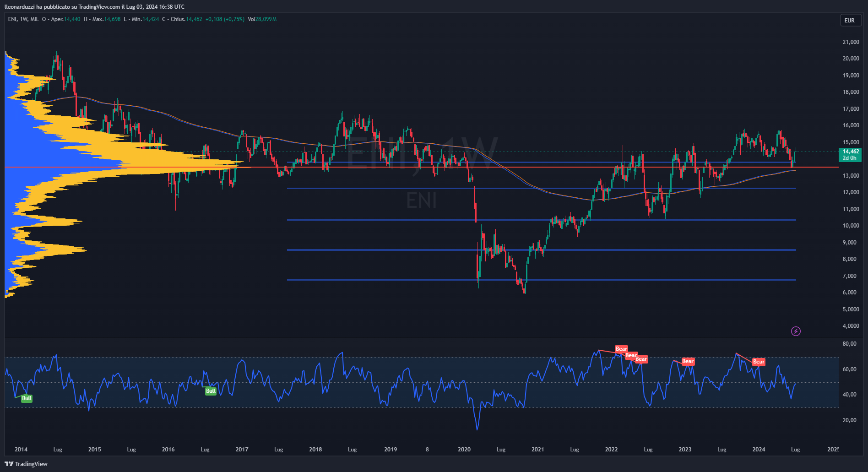Click the 2017 label on time axis
This screenshot has height=472, width=868.
[242, 450]
